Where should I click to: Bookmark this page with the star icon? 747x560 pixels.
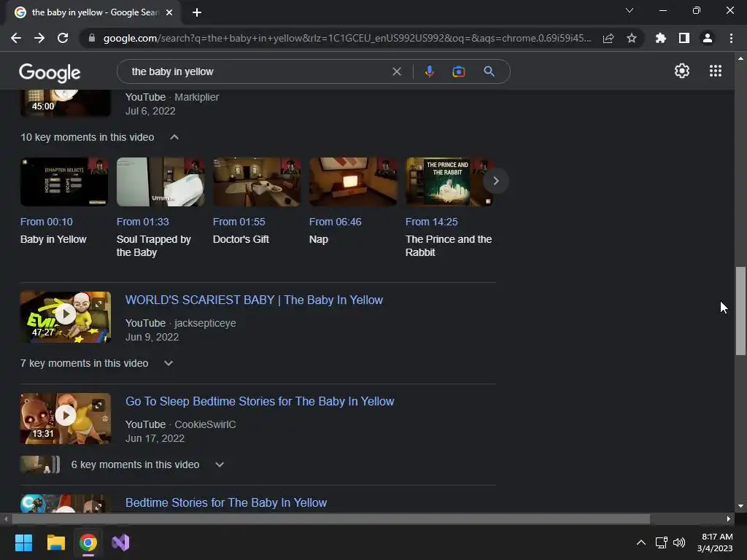point(632,38)
